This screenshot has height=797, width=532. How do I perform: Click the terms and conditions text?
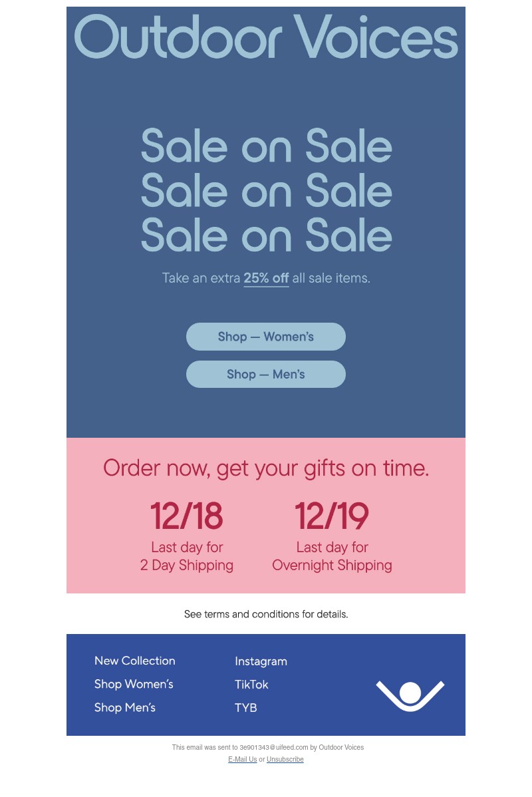click(x=266, y=614)
